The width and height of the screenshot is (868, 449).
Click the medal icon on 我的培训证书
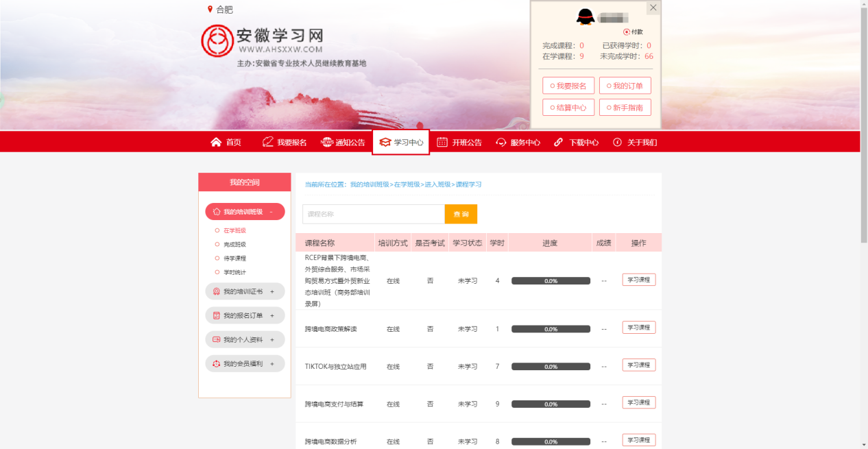click(217, 291)
